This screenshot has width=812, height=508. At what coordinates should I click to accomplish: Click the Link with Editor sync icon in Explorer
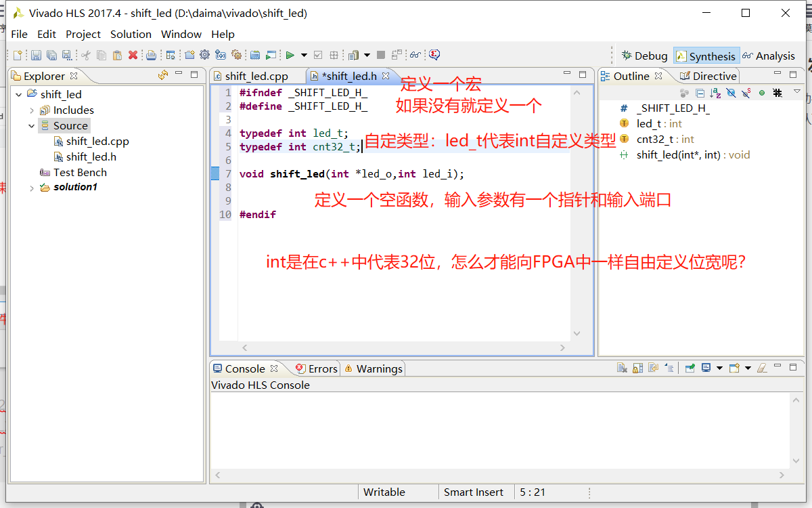tap(162, 75)
